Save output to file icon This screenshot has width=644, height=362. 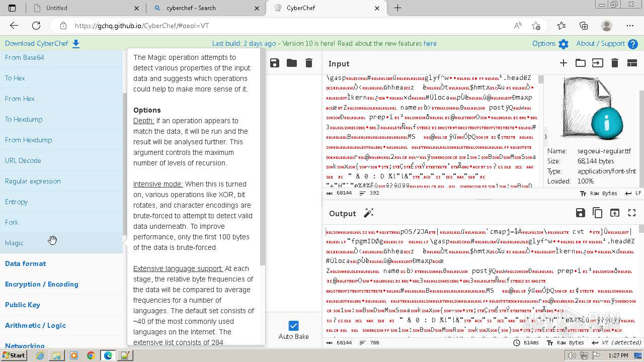(x=581, y=213)
